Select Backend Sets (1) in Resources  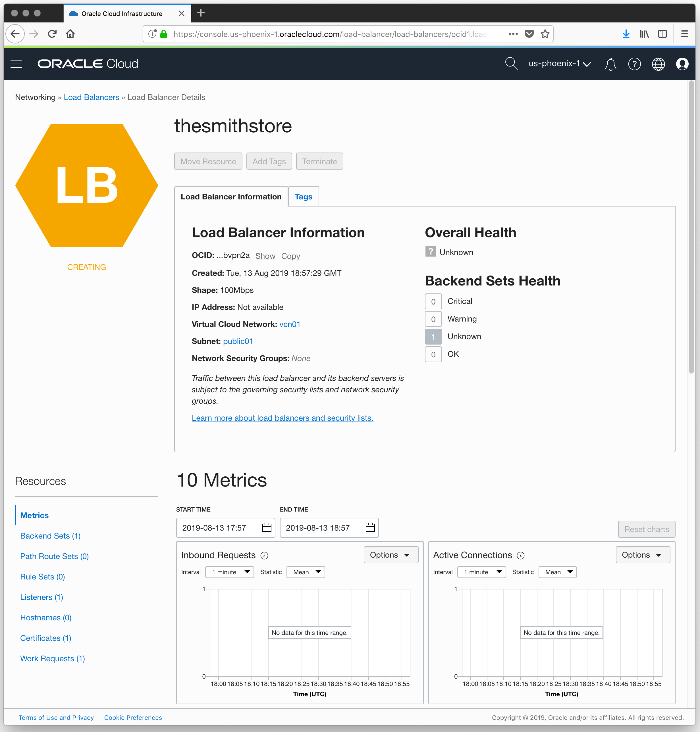[50, 536]
